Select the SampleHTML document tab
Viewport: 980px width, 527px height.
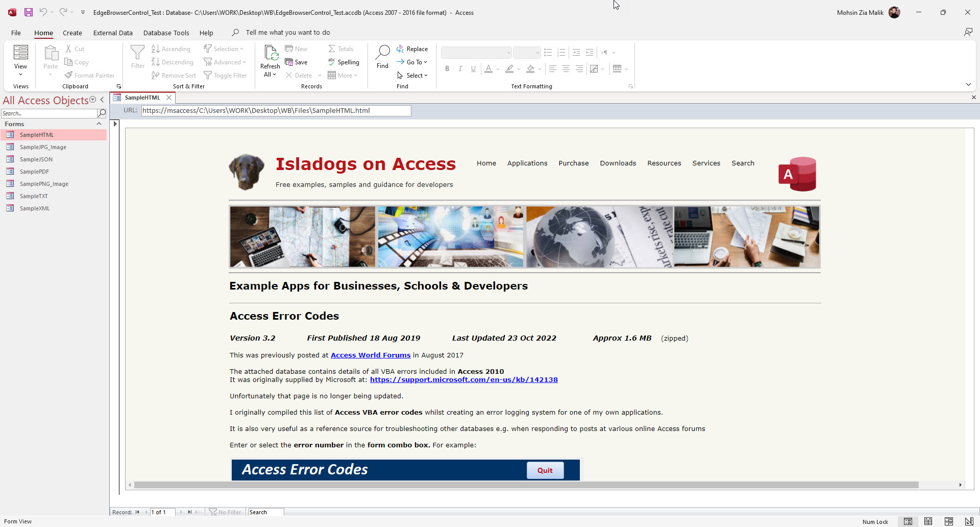pos(142,98)
